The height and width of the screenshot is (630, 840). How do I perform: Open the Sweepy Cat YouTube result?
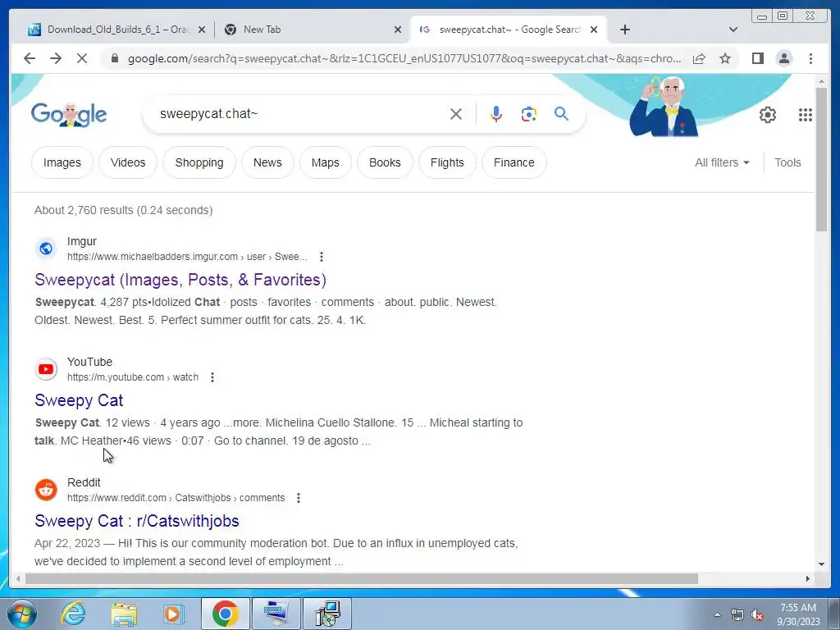pyautogui.click(x=79, y=400)
